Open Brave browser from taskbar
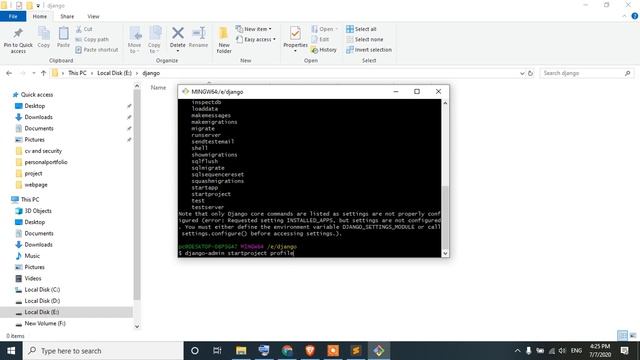640x360 pixels. tap(310, 351)
